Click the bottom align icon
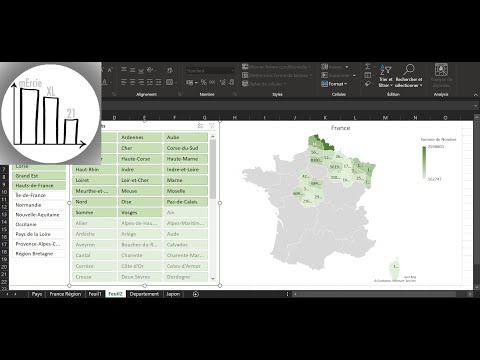This screenshot has width=480, height=360. coord(141,70)
